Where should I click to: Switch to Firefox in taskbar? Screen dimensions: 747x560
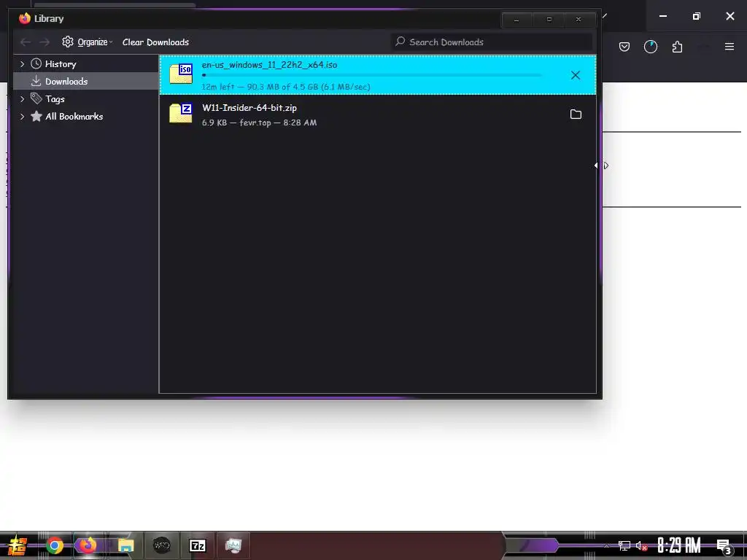click(88, 545)
